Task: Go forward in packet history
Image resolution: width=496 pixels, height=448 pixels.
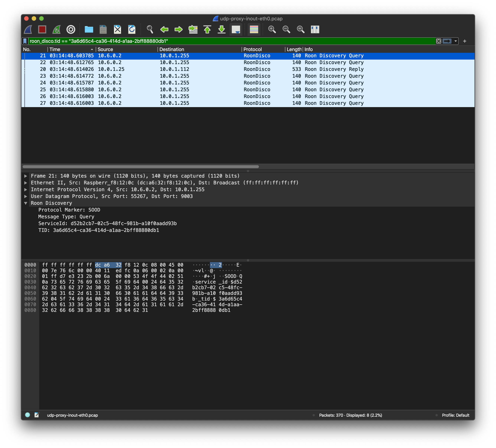Action: coord(179,30)
